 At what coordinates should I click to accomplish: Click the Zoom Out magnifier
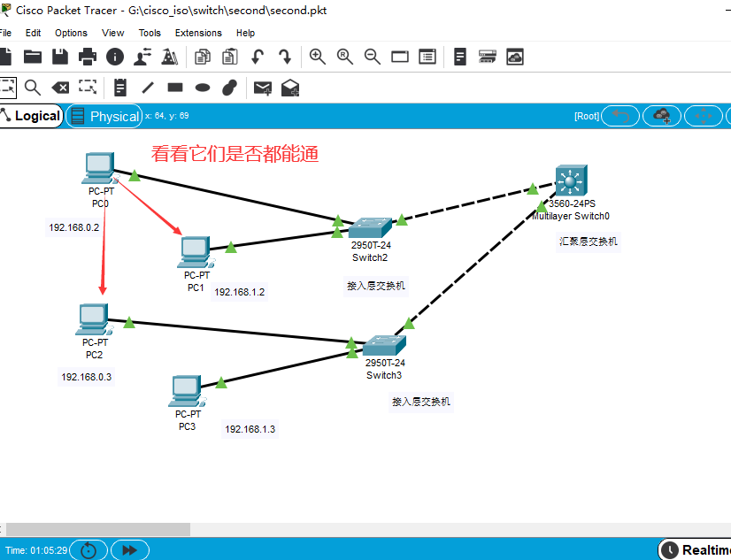373,57
